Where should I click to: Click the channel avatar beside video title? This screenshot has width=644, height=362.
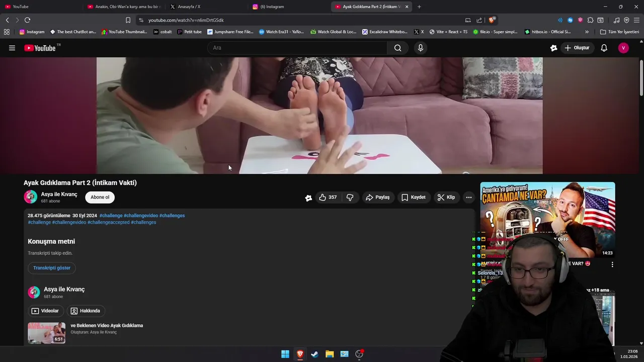pos(31,197)
